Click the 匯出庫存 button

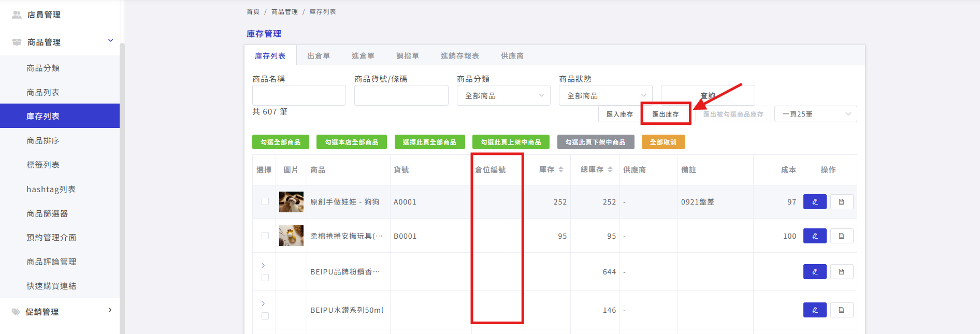click(666, 114)
